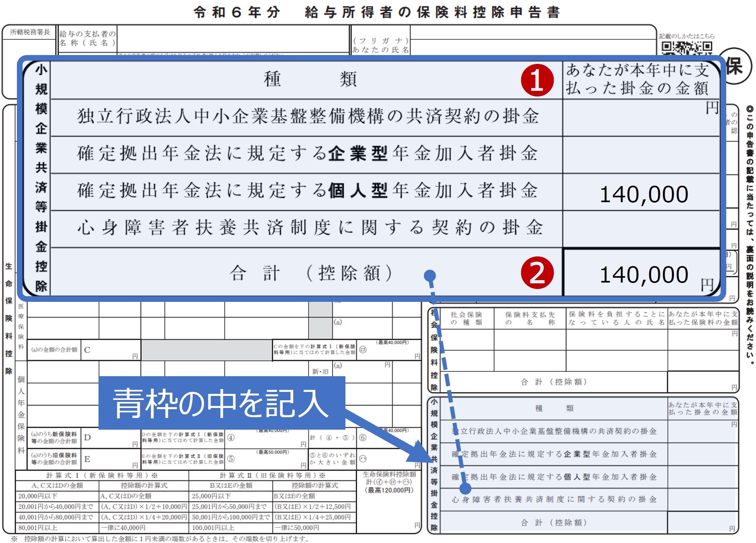The height and width of the screenshot is (543, 756).
Task: Click the vertical 個人年金保険料 section label
Action: coord(21,415)
